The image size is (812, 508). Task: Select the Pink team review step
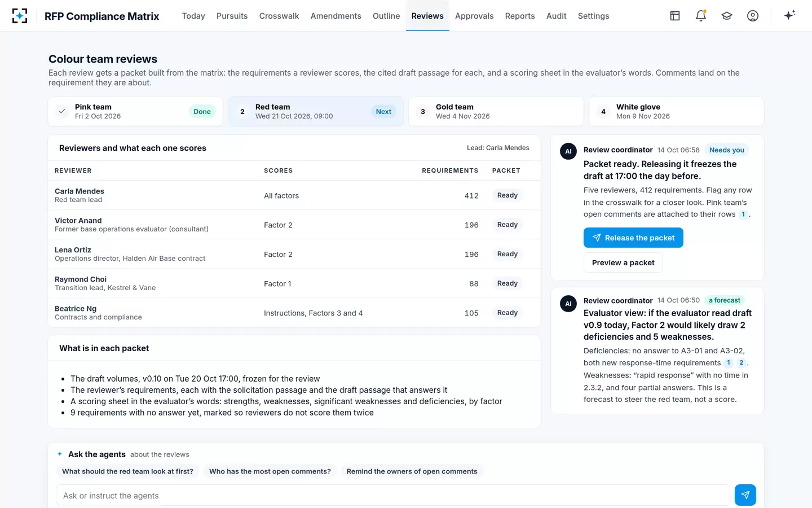pos(135,111)
